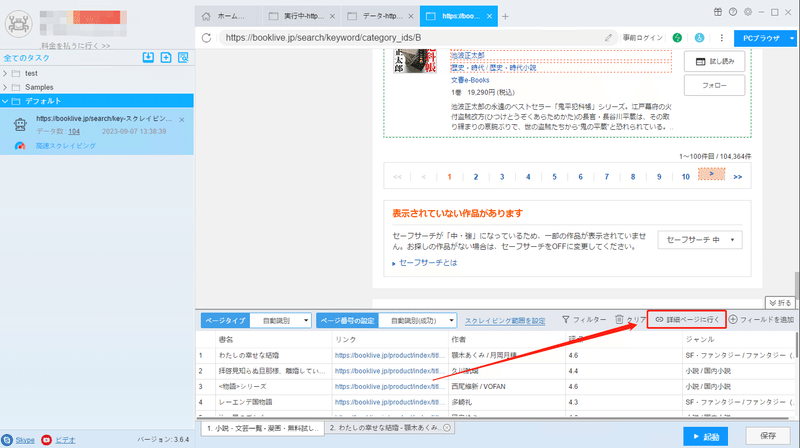Click the 起動 start button
Image resolution: width=800 pixels, height=448 pixels.
(706, 436)
